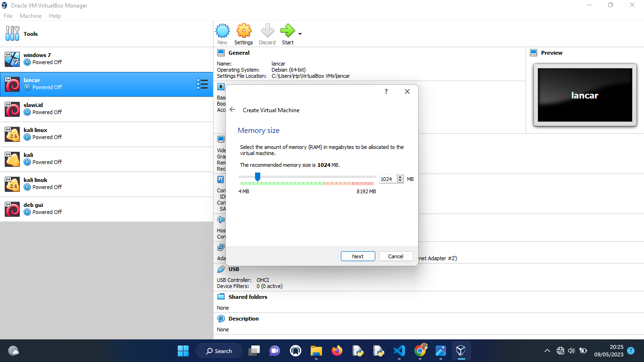Start the selected VM with green arrow
Screen dimensions: 644x362
[x=287, y=31]
